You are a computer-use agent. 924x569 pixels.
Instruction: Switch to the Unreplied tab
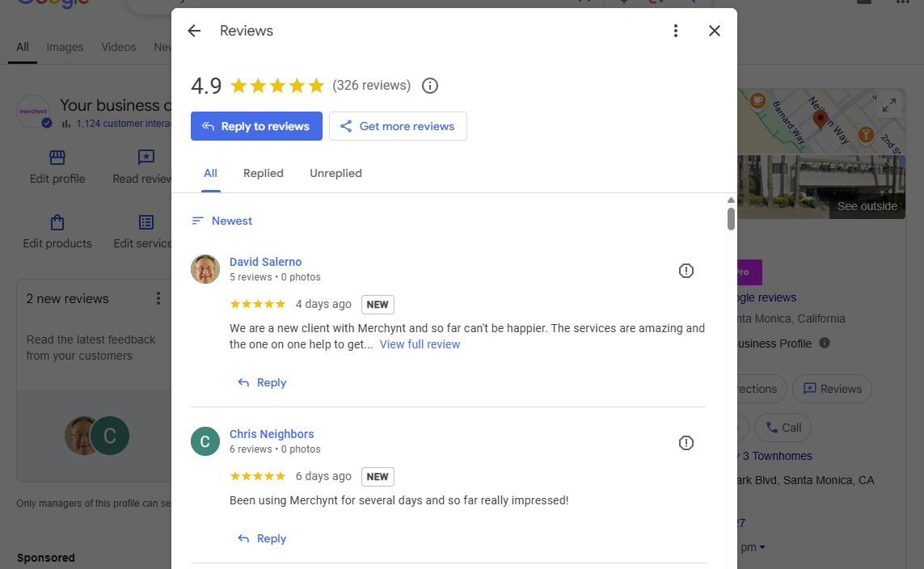click(336, 173)
